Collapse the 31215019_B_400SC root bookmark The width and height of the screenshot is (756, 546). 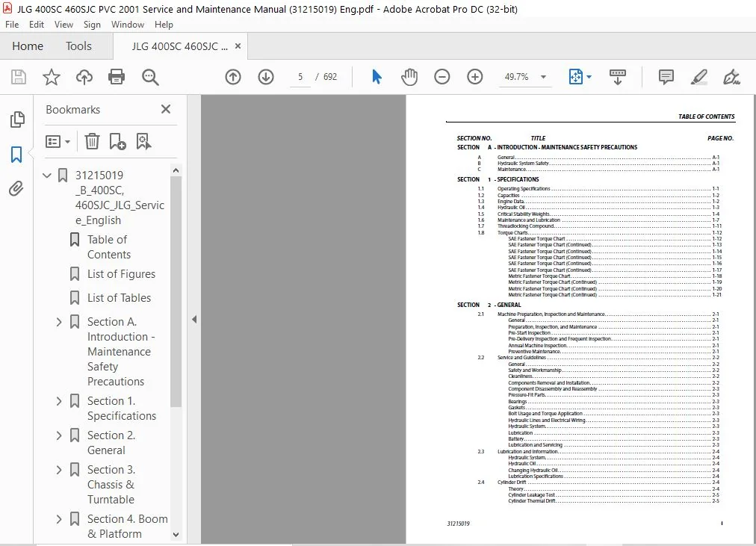click(47, 176)
